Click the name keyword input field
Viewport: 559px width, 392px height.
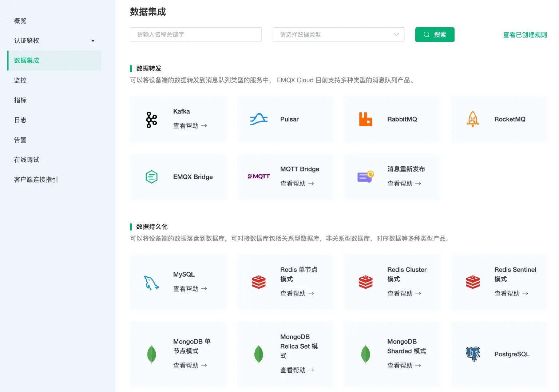coord(195,34)
